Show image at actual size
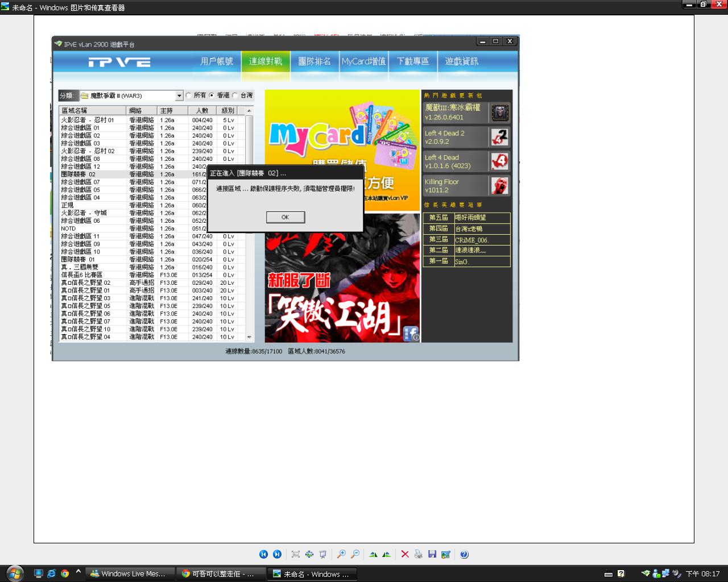728x582 pixels. click(x=309, y=554)
